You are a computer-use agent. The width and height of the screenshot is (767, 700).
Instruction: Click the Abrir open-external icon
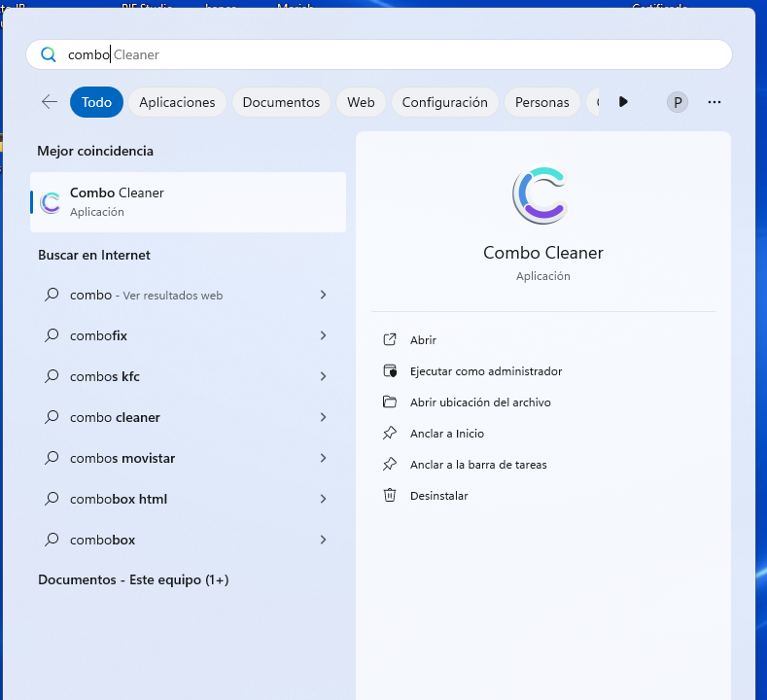pos(390,339)
